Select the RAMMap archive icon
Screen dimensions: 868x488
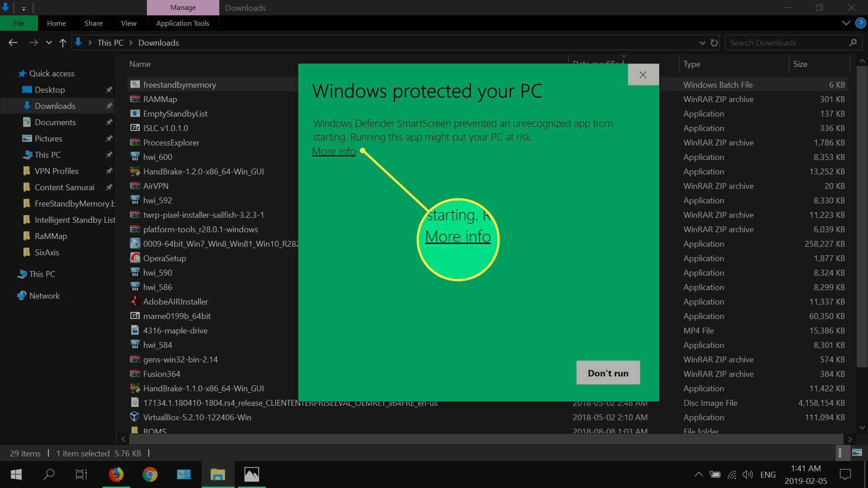[x=135, y=99]
